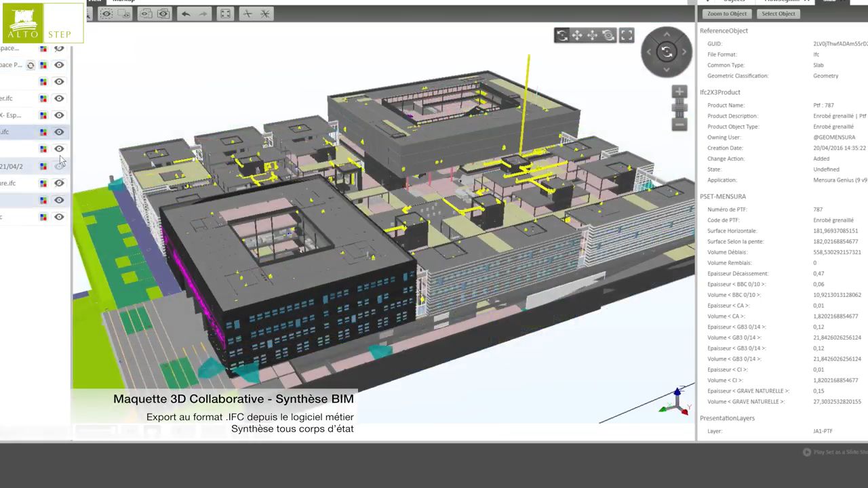
Task: Show the X-Esp... layer with its eye toggle
Action: pyautogui.click(x=59, y=115)
